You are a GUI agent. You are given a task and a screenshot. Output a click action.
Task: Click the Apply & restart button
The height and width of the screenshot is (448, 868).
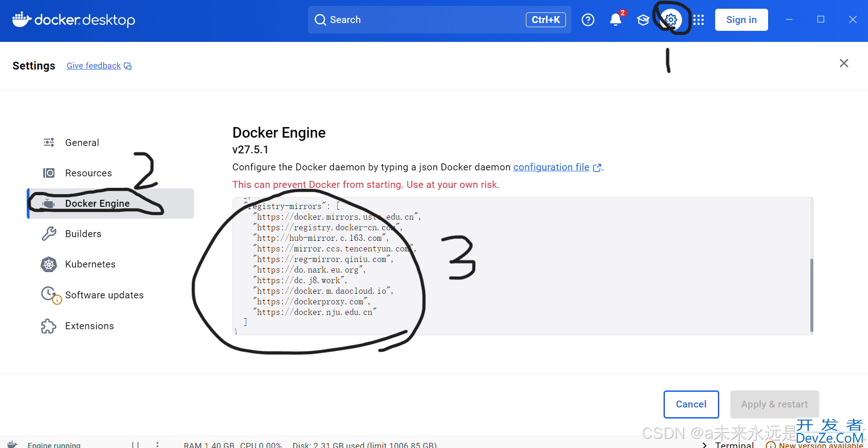point(775,404)
